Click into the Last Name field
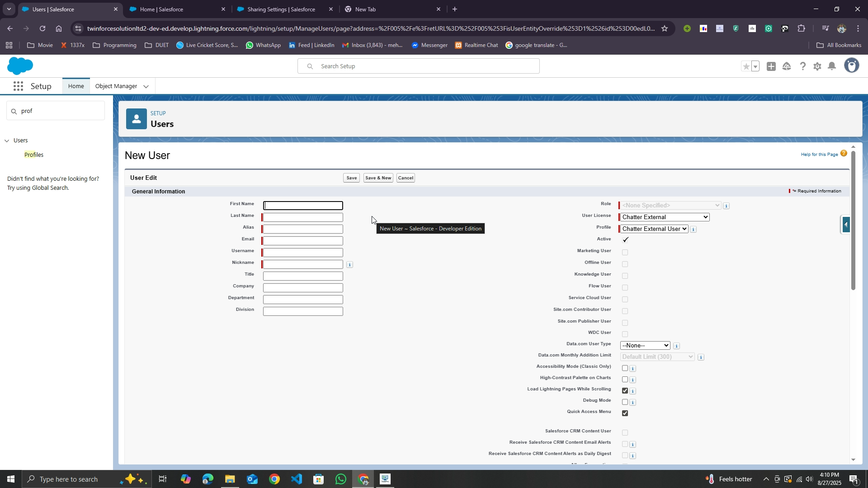This screenshot has height=488, width=868. pos(303,218)
